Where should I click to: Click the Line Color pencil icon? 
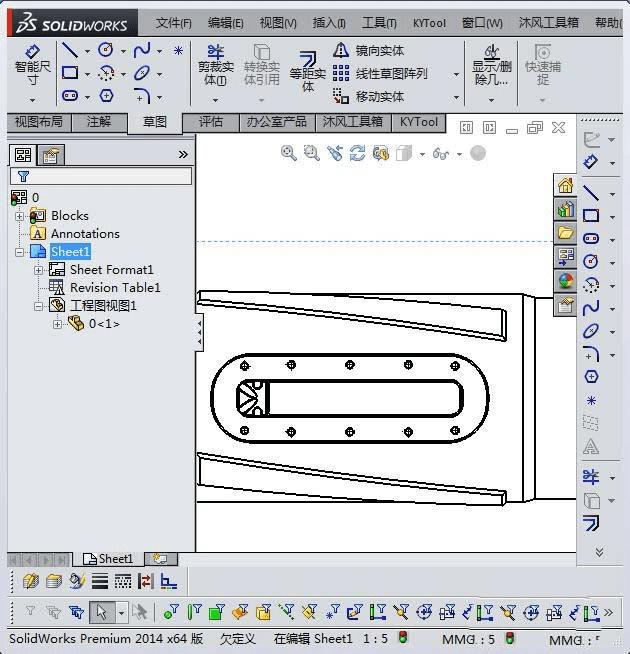coord(77,581)
